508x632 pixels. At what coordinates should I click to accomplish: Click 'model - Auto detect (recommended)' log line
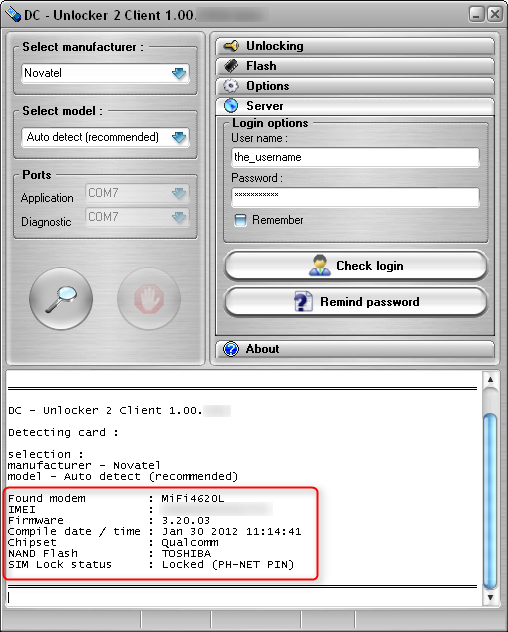123,476
